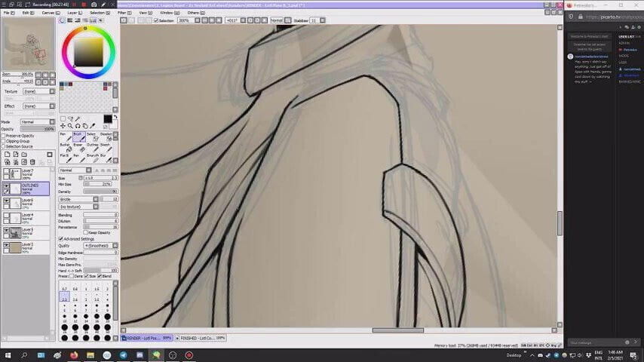Show the RGB slider panel
The height and width of the screenshot is (362, 644).
coord(70,20)
